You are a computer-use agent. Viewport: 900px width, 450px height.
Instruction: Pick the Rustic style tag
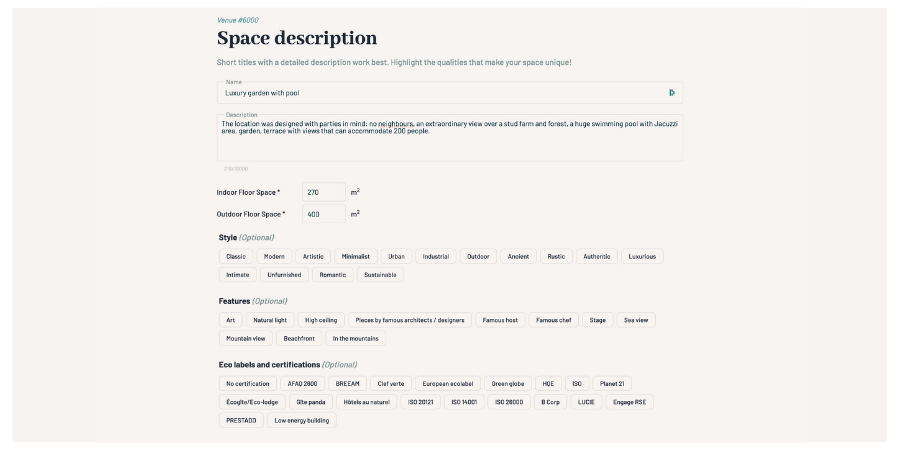click(556, 257)
